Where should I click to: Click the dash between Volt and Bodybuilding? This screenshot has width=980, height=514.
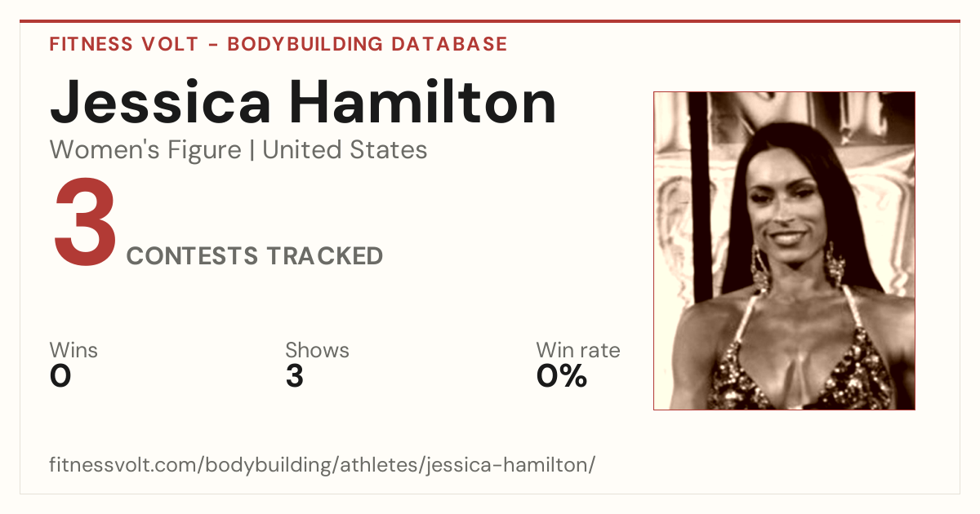click(x=212, y=44)
